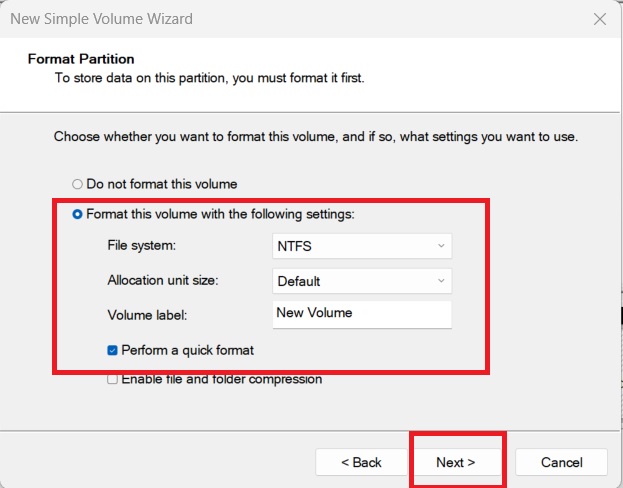Go back with the < Back button
The image size is (623, 488).
(361, 462)
